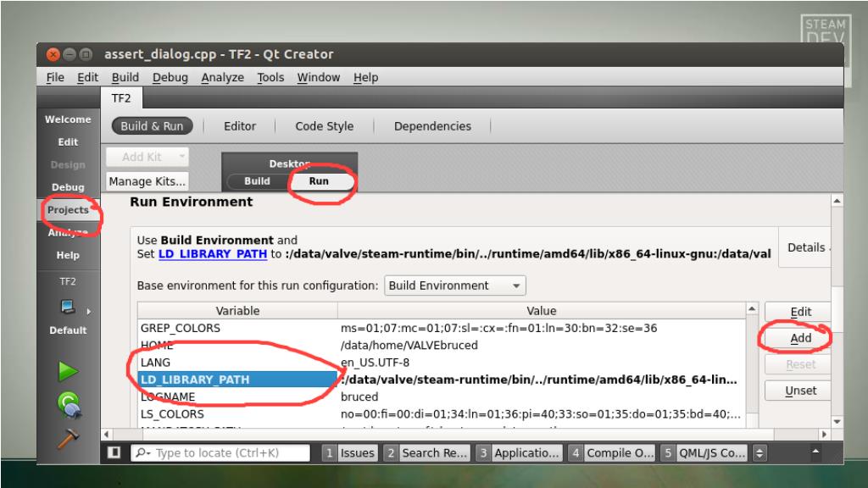
Task: Open the Issues output pane
Action: (350, 453)
